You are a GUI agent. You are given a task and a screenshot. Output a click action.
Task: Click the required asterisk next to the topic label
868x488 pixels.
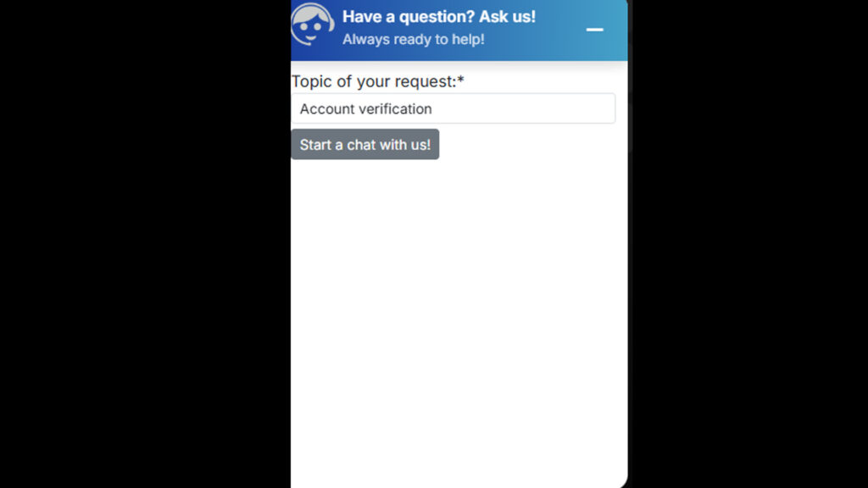[x=460, y=80]
